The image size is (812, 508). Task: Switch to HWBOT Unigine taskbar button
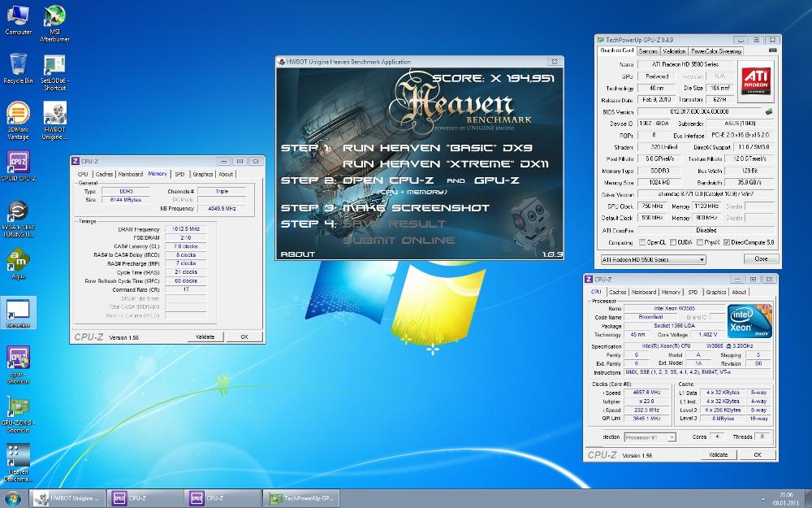[x=67, y=498]
